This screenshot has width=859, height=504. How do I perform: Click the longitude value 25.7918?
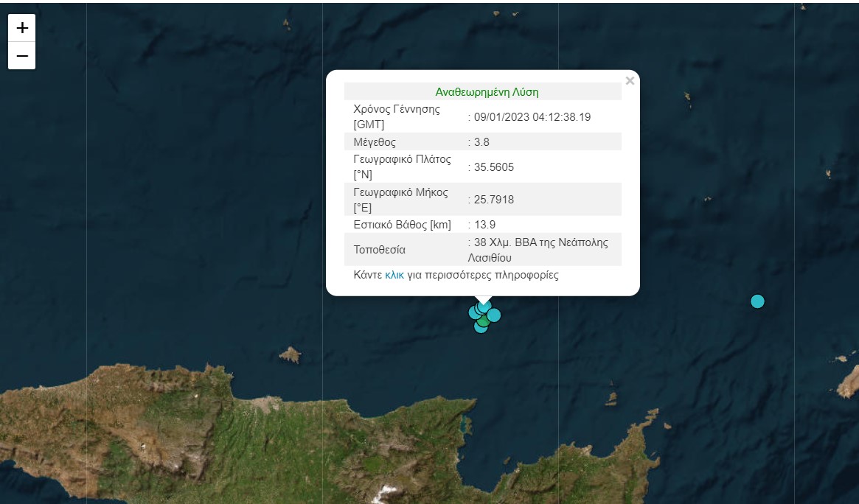[x=494, y=200]
